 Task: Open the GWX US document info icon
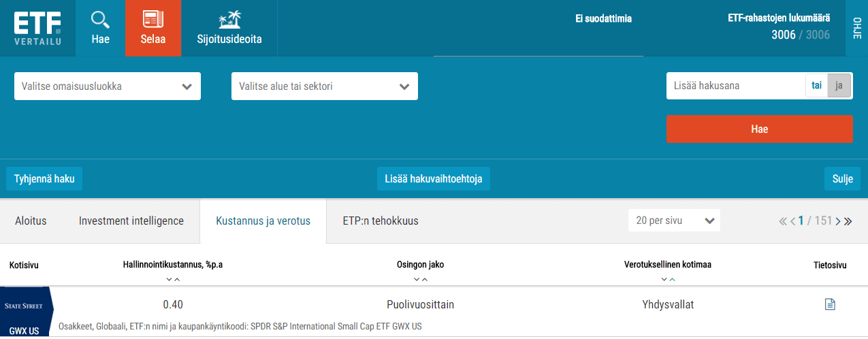pyautogui.click(x=830, y=304)
